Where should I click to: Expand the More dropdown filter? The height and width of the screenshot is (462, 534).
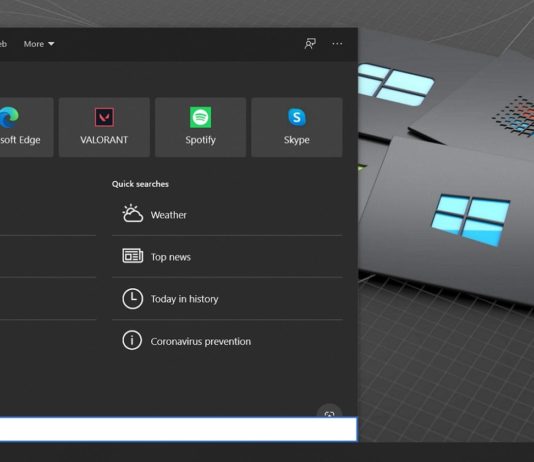pos(39,44)
